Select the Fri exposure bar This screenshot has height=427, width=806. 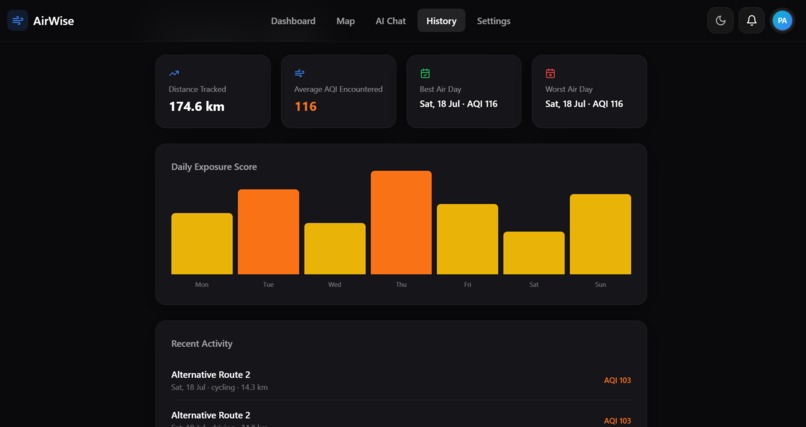(467, 239)
